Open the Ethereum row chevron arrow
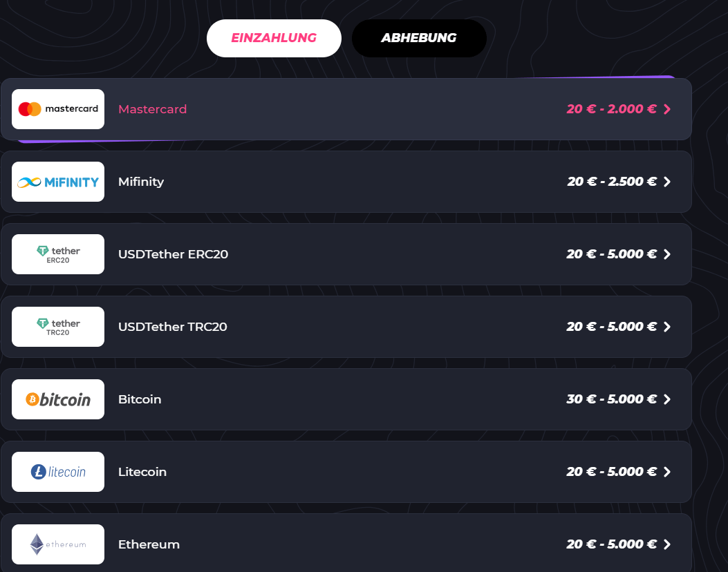Screen dimensions: 728x572 pos(667,544)
